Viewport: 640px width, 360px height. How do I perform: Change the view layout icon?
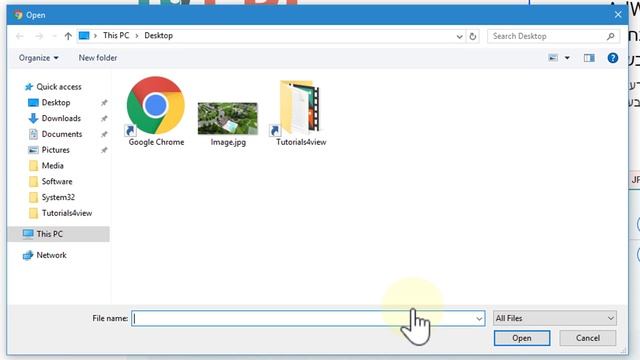coord(553,58)
